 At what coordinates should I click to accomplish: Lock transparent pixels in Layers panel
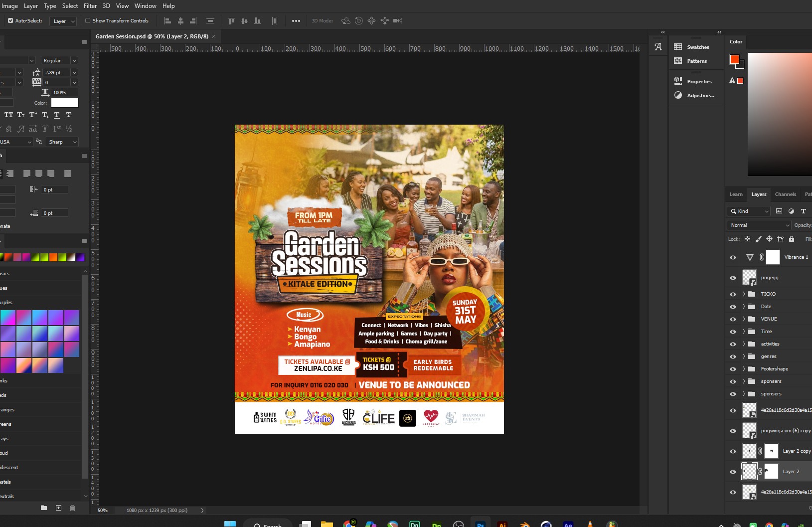pyautogui.click(x=747, y=239)
